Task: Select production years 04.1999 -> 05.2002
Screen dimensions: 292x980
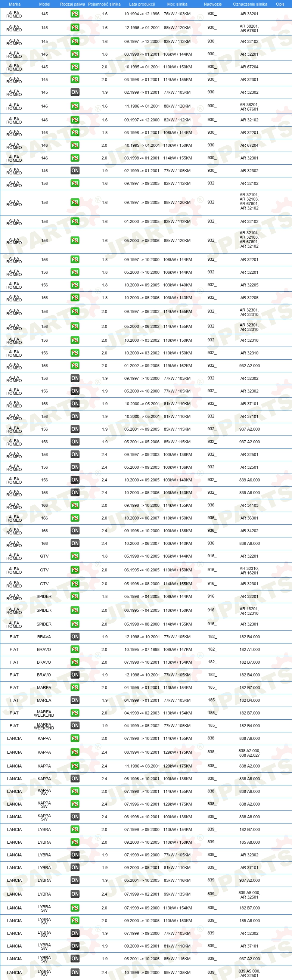Action: click(142, 726)
